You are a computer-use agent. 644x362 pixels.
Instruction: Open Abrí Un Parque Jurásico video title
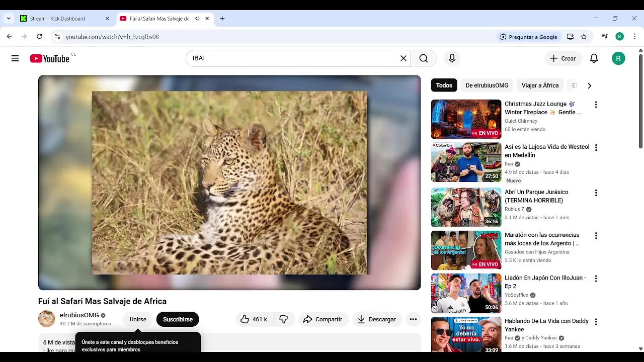tap(536, 196)
